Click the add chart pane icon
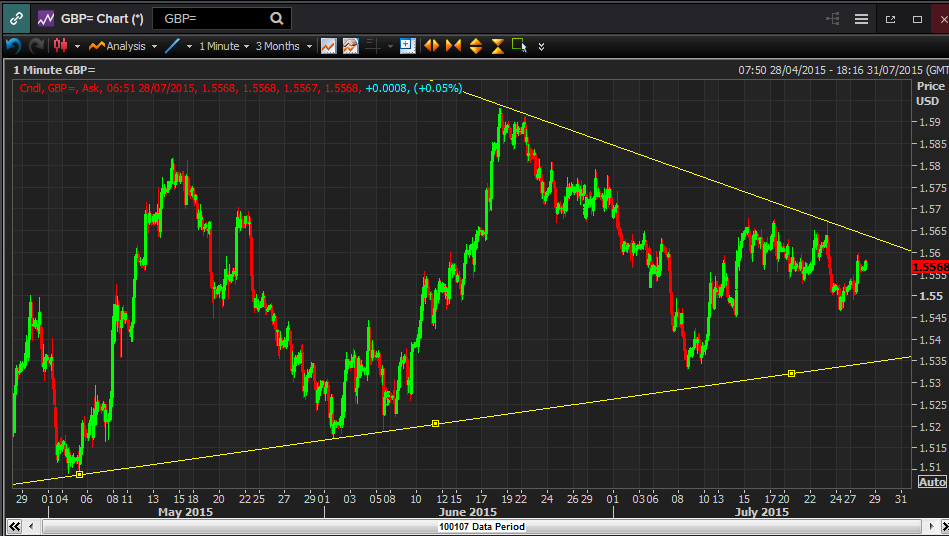The width and height of the screenshot is (949, 536). (x=408, y=46)
